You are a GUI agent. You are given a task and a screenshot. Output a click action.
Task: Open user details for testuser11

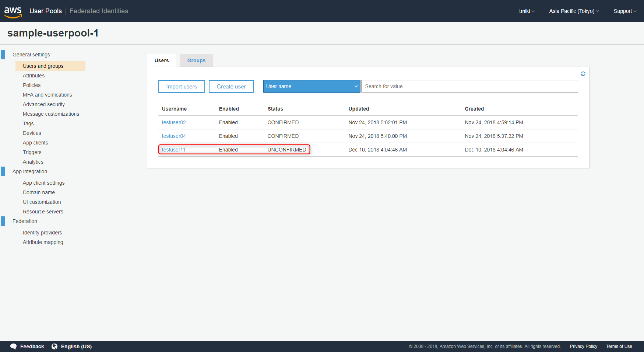pyautogui.click(x=173, y=150)
